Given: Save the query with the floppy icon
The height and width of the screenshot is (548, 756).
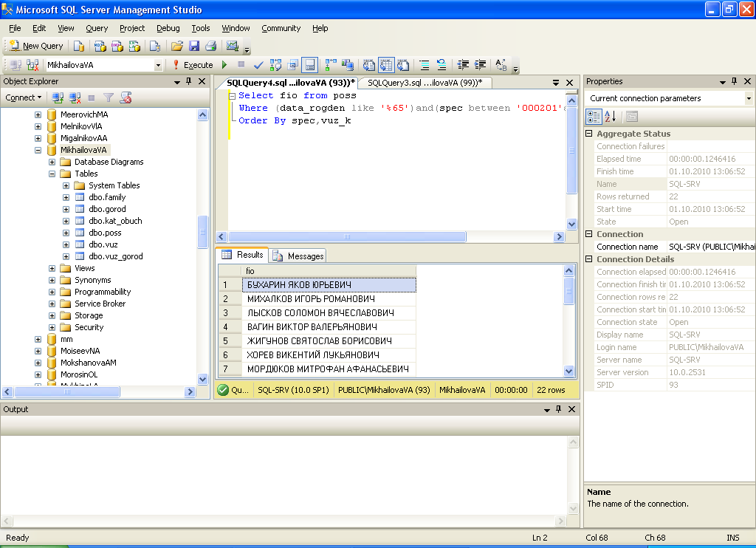Looking at the screenshot, I should (x=194, y=46).
